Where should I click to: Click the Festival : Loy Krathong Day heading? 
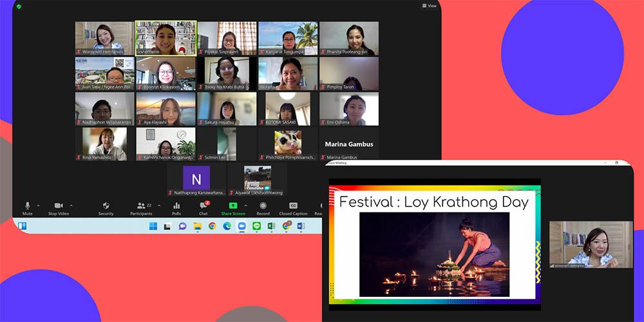[433, 202]
